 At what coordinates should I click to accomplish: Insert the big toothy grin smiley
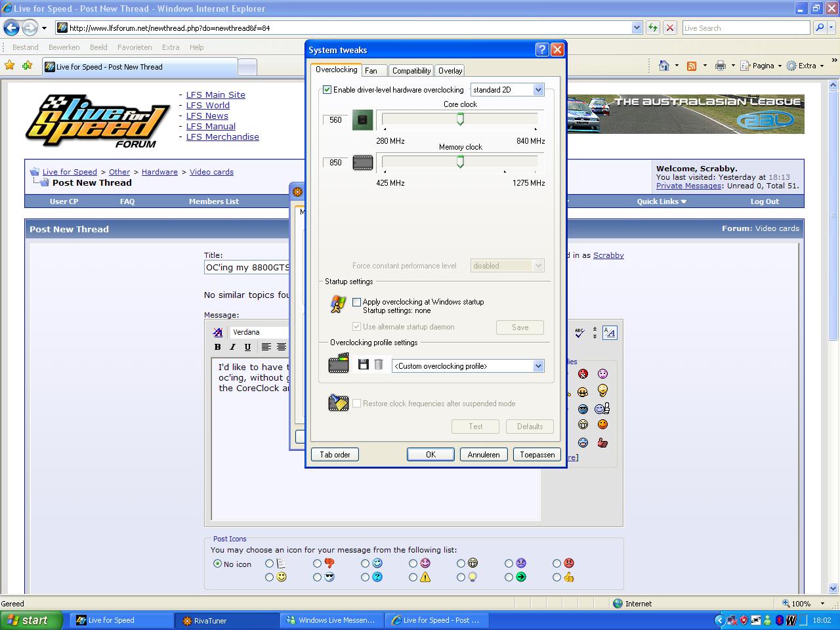(583, 425)
